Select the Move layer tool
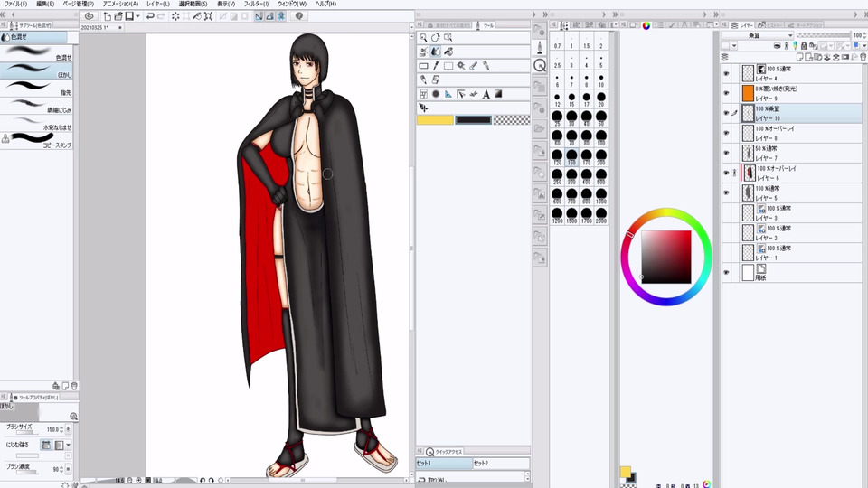868x488 pixels. [423, 108]
